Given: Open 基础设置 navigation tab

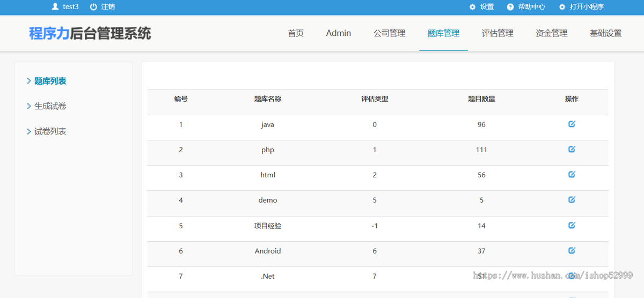Looking at the screenshot, I should [x=606, y=33].
